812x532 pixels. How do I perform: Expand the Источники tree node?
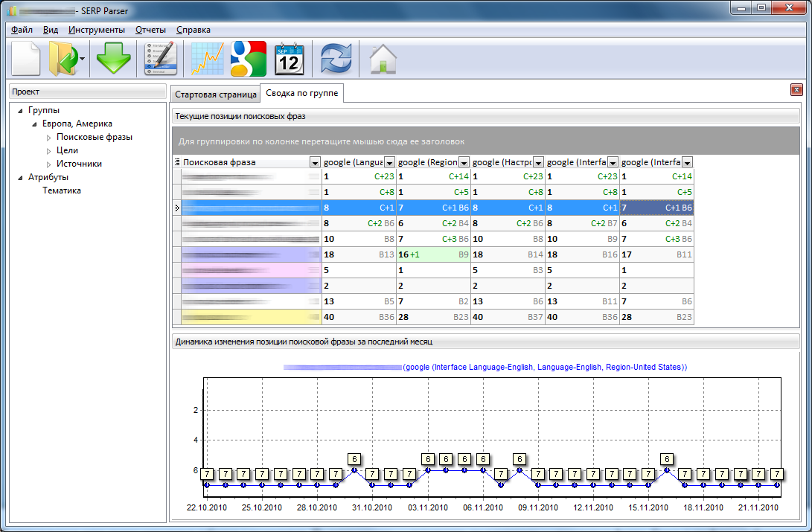[x=49, y=164]
